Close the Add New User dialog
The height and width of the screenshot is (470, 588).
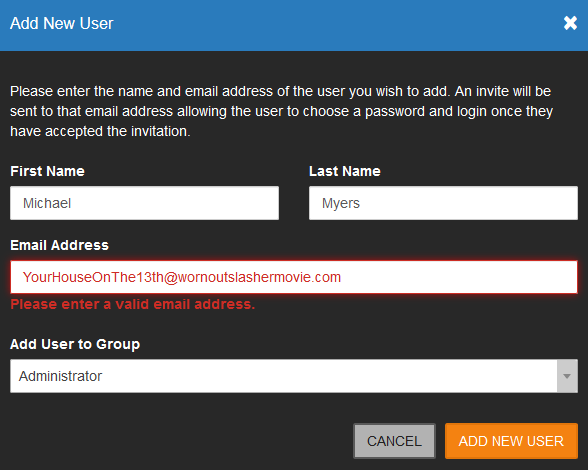pyautogui.click(x=570, y=23)
